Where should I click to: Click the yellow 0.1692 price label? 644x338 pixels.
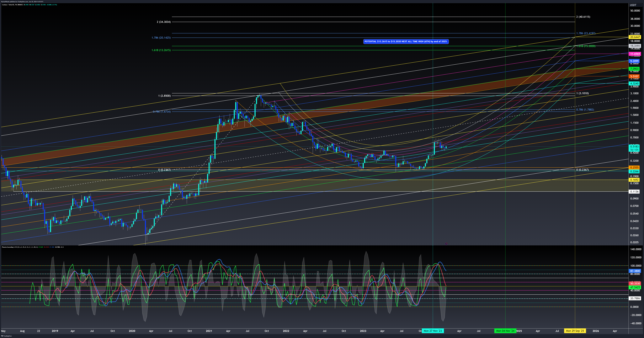click(x=634, y=180)
